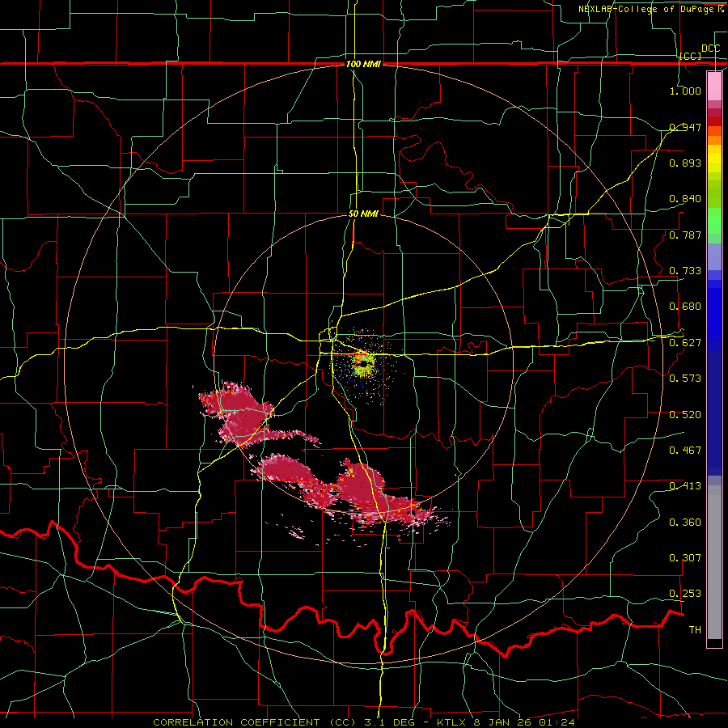Click the TH threshold label
The width and height of the screenshot is (728, 728).
pos(695,629)
